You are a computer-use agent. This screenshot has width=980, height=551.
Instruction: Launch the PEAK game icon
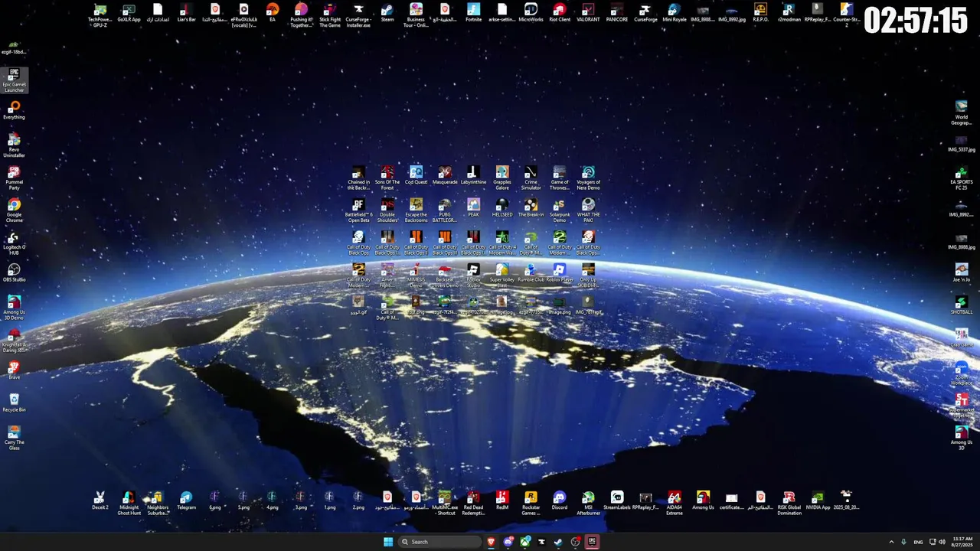tap(473, 208)
